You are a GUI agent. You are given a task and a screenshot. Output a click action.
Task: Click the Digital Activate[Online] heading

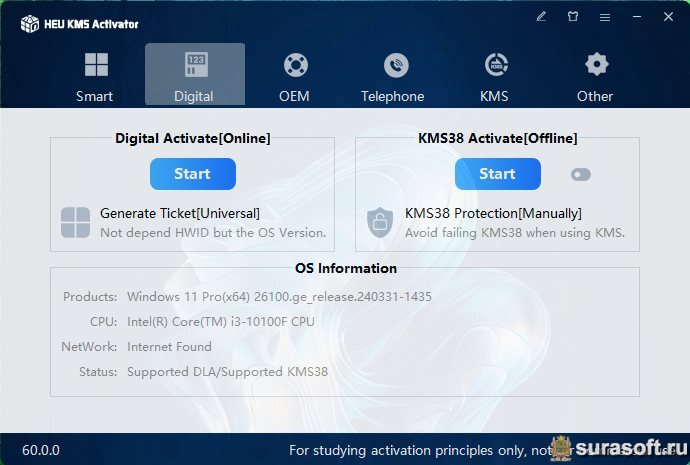(x=193, y=138)
